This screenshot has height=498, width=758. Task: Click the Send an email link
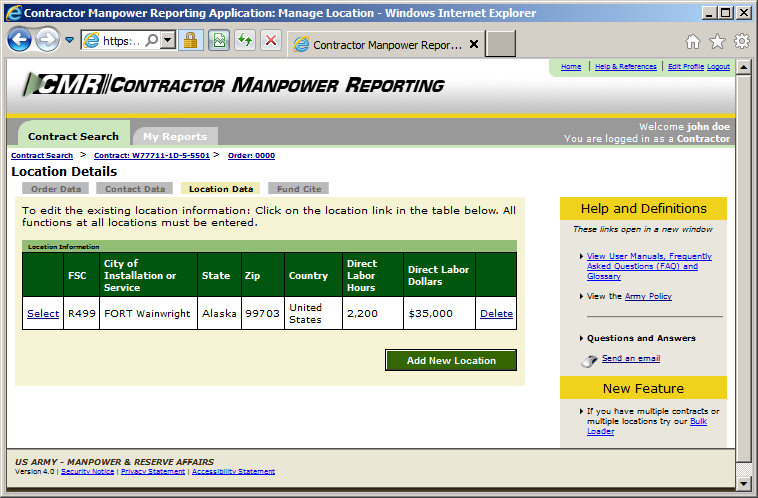tap(630, 358)
